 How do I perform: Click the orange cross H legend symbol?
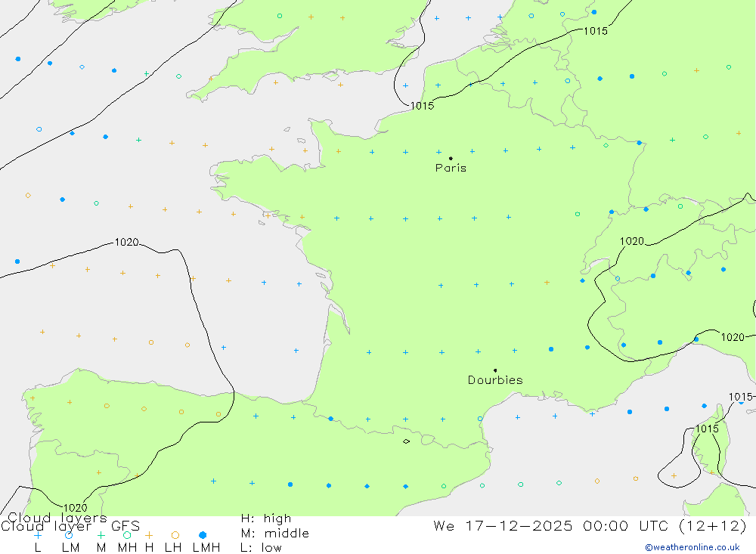click(149, 535)
